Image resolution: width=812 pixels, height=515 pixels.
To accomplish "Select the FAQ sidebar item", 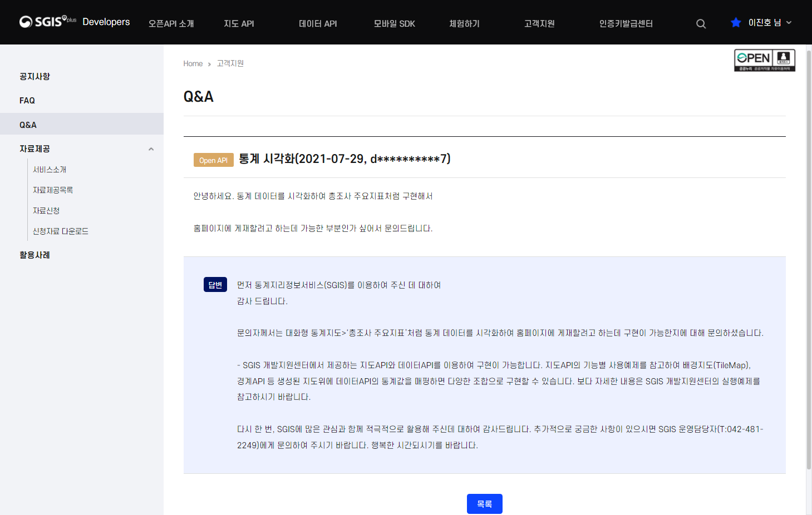I will coord(27,100).
